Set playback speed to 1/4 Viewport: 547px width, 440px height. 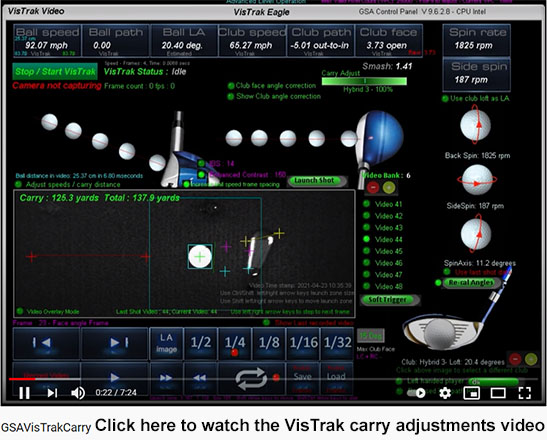(x=234, y=343)
